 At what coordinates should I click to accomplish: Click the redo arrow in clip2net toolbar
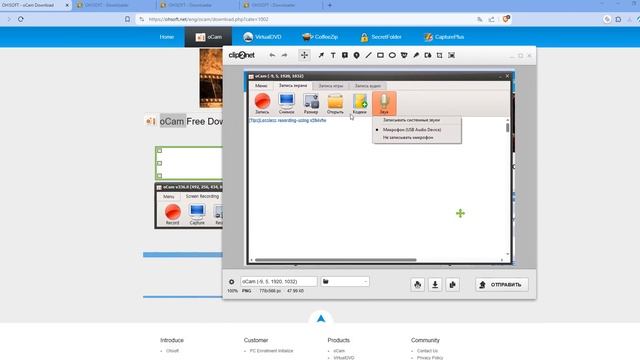click(284, 55)
